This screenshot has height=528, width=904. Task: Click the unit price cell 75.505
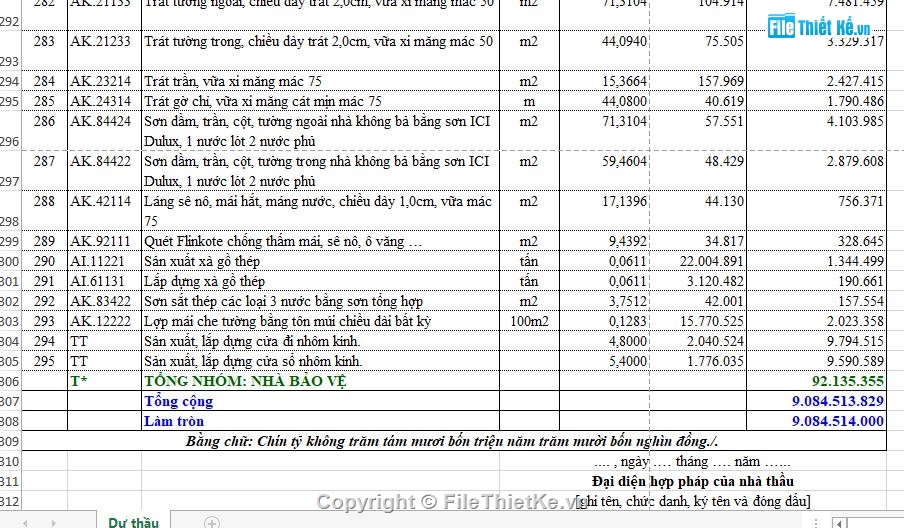(x=698, y=50)
